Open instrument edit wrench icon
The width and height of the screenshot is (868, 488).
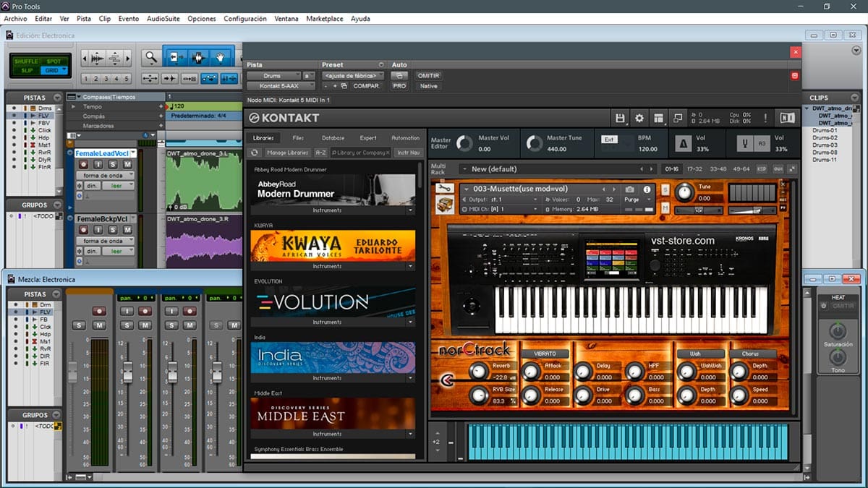tap(444, 189)
